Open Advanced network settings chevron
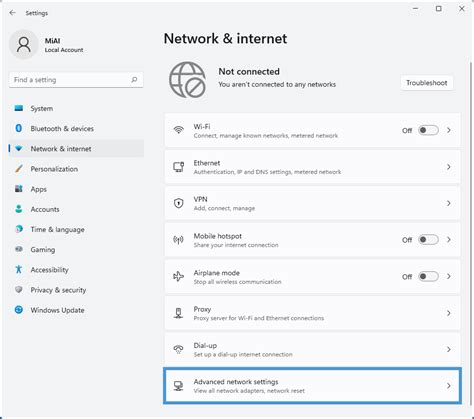The image size is (474, 419). point(449,386)
